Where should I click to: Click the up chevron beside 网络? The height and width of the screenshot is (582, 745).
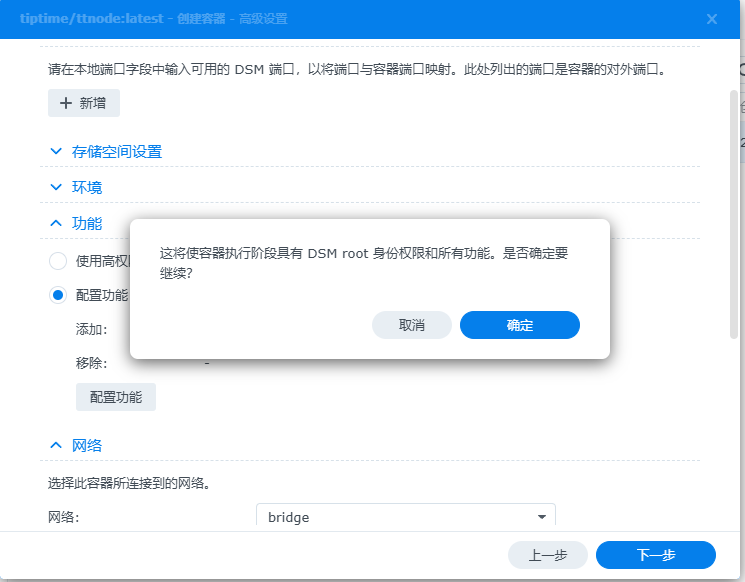(56, 445)
